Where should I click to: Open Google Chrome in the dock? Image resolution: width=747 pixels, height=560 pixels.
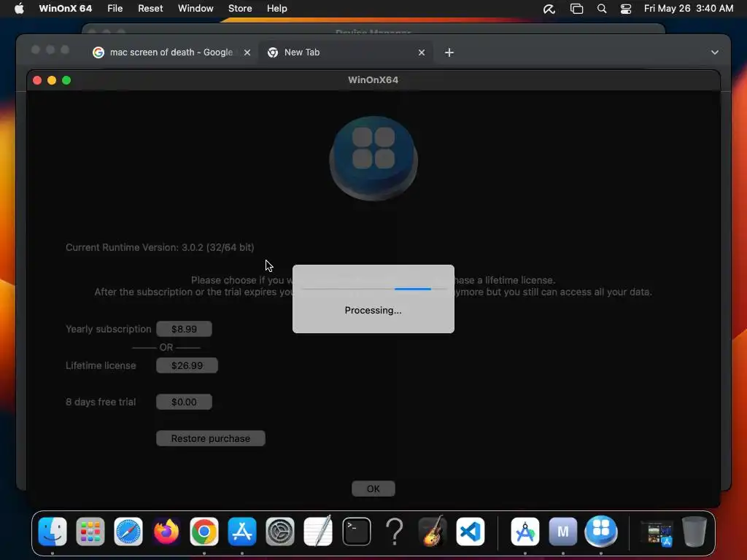coord(204,532)
